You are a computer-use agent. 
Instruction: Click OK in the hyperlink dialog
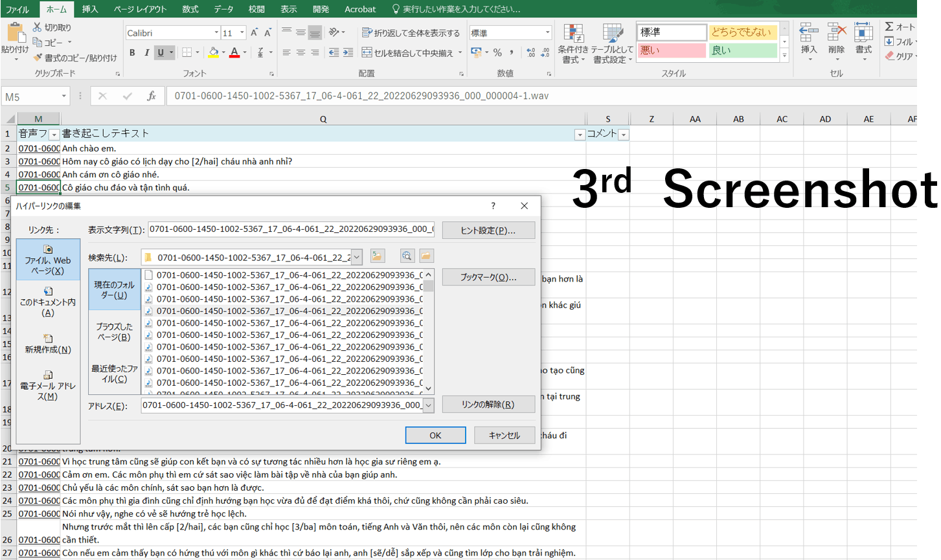pyautogui.click(x=435, y=435)
